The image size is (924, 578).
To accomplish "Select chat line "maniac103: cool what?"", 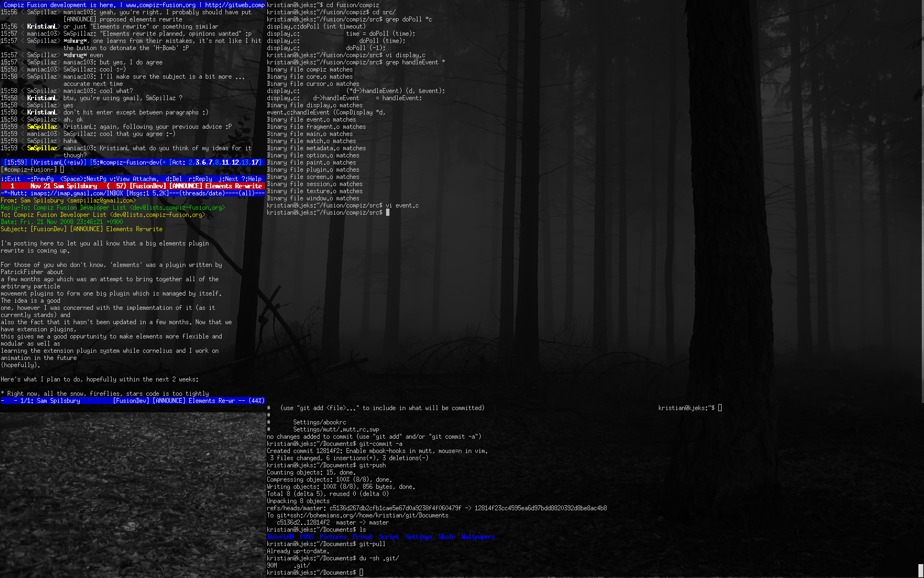I will (x=98, y=91).
